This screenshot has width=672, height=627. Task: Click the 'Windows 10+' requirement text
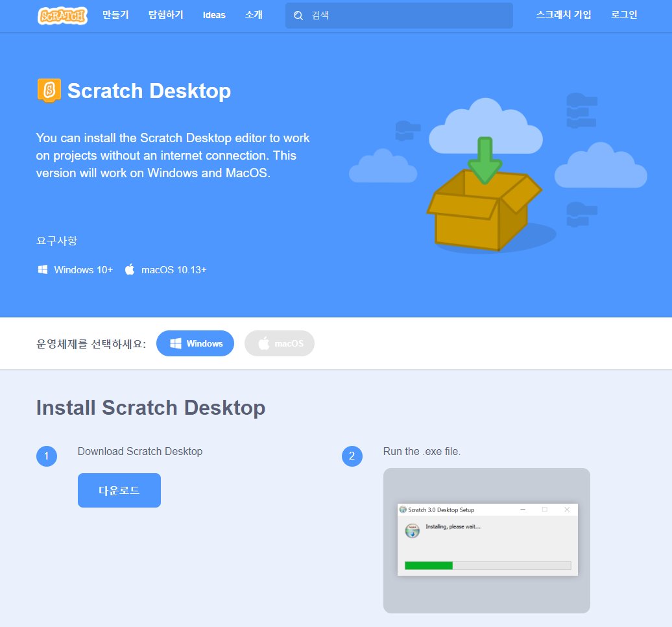pos(84,270)
